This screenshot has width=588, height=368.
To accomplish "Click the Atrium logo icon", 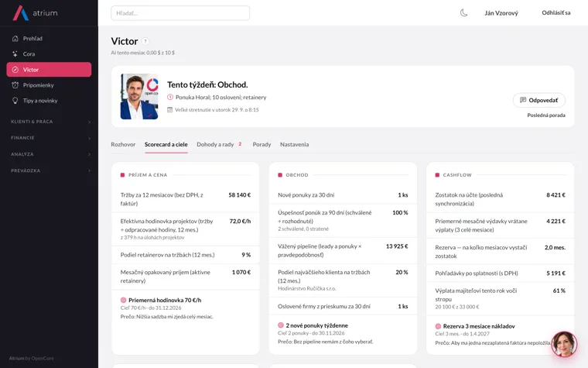I will (x=21, y=12).
